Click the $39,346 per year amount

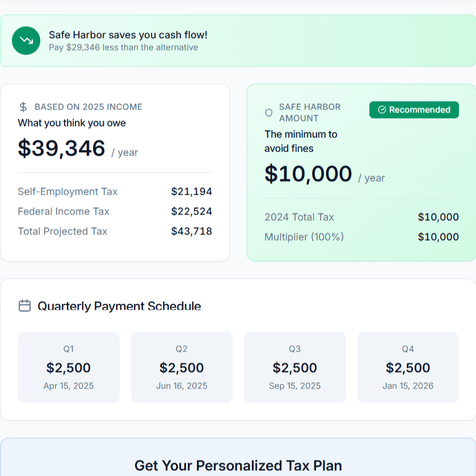[x=62, y=148]
